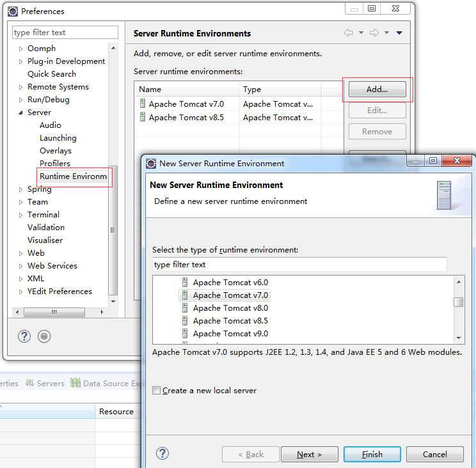Select Validation in preferences tree
Screen dimensions: 476x468
(46, 228)
